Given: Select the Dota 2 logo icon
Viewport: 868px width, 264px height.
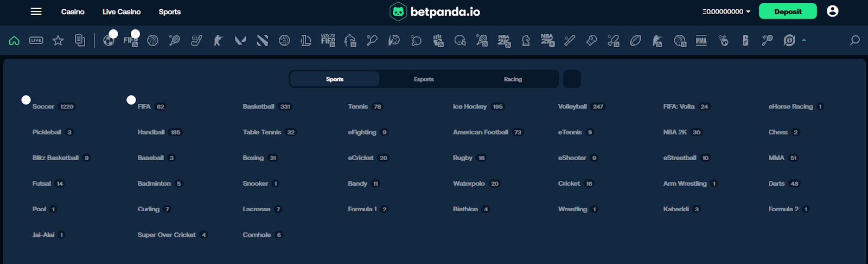Looking at the screenshot, I should point(263,40).
